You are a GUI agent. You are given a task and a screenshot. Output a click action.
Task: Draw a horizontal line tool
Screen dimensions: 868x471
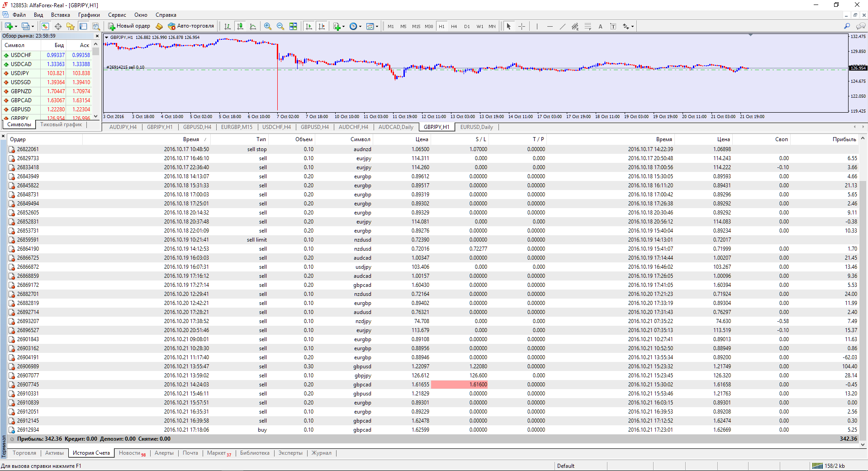tap(550, 26)
